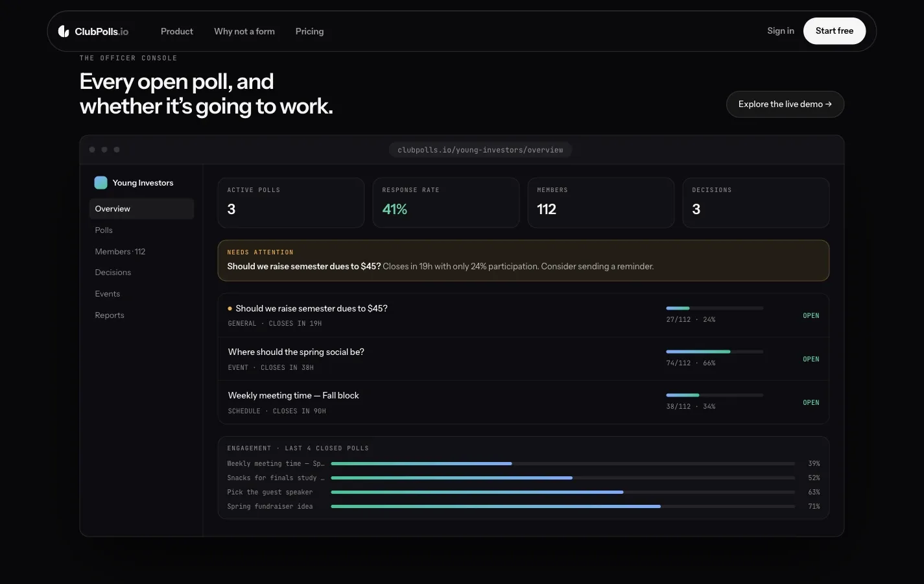This screenshot has width=924, height=584.
Task: Open Weekly meeting time — Fall block poll
Action: tap(523, 402)
